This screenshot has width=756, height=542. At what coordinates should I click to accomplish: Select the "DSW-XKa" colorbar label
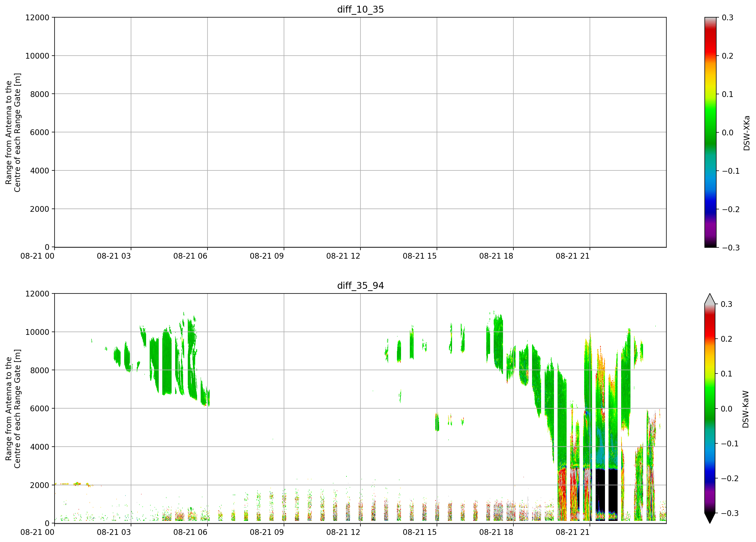pos(747,133)
